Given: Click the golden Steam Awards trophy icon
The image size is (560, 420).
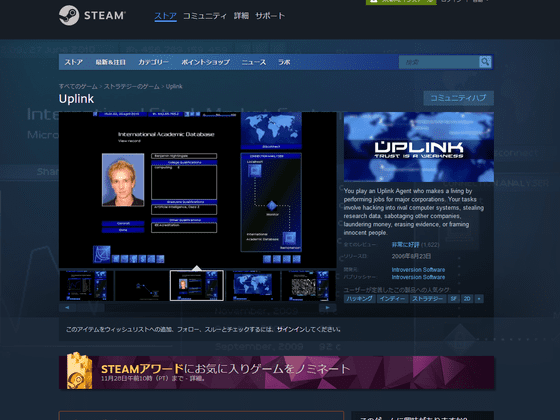Looking at the screenshot, I should [x=80, y=371].
